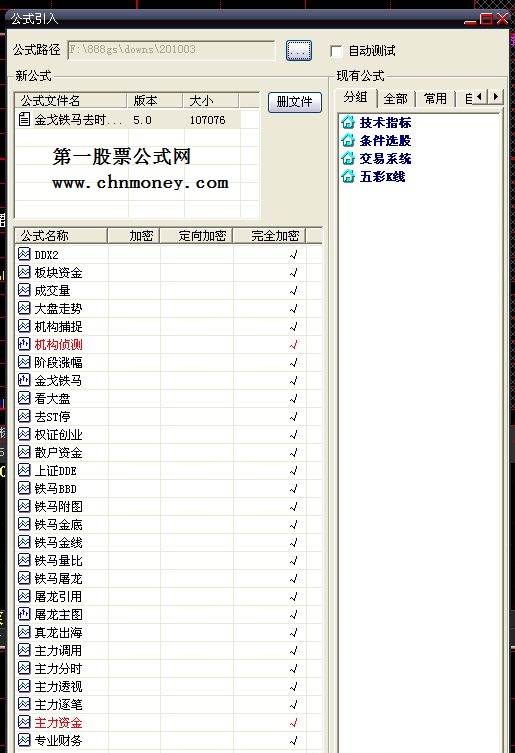
Task: Expand the 五彩K线 group
Action: click(x=382, y=177)
